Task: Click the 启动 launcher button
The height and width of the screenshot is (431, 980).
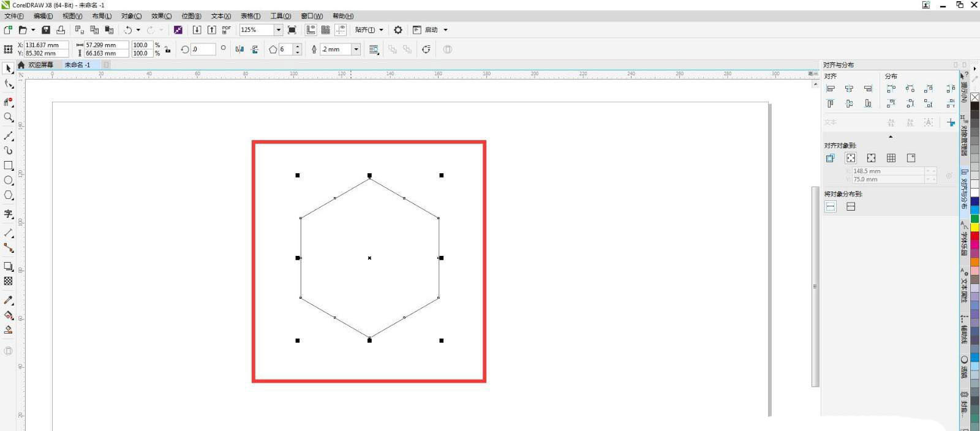Action: click(x=431, y=30)
